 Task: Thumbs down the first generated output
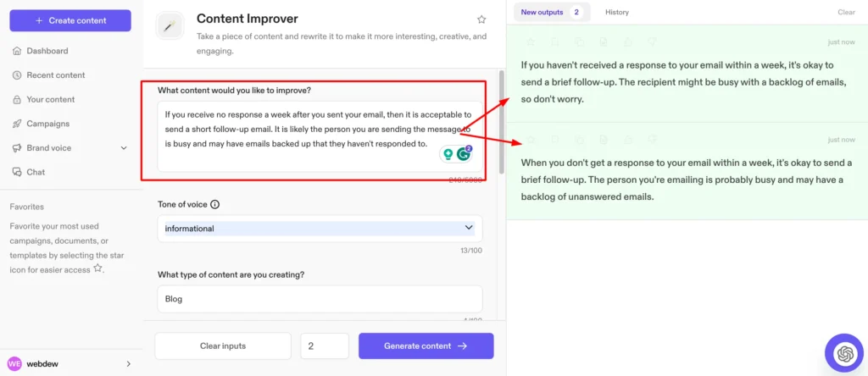[651, 41]
